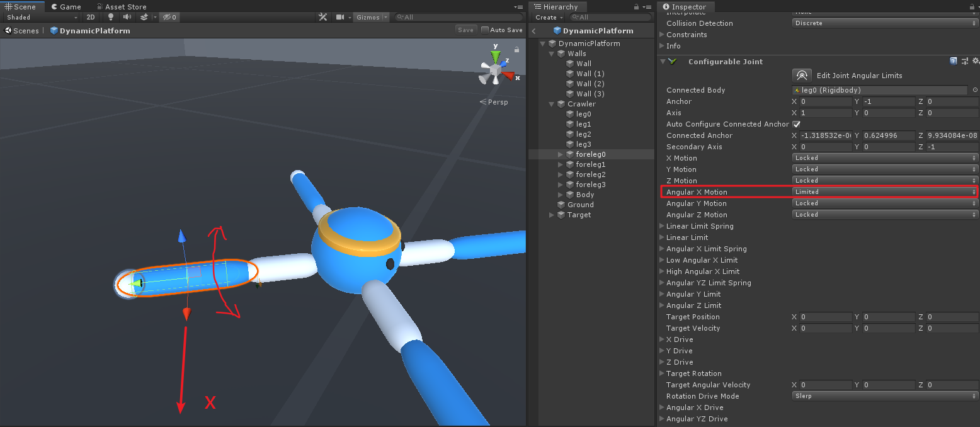Toggle scene lighting bulb icon

pyautogui.click(x=111, y=17)
